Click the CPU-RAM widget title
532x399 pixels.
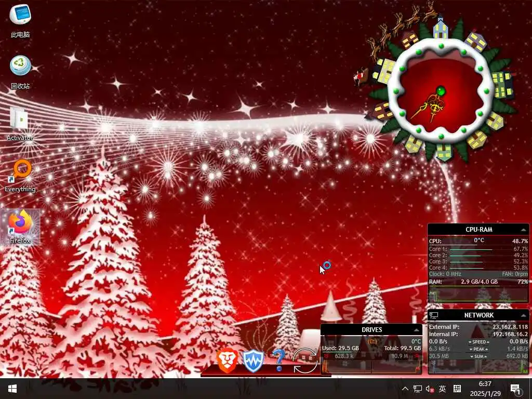(x=478, y=230)
